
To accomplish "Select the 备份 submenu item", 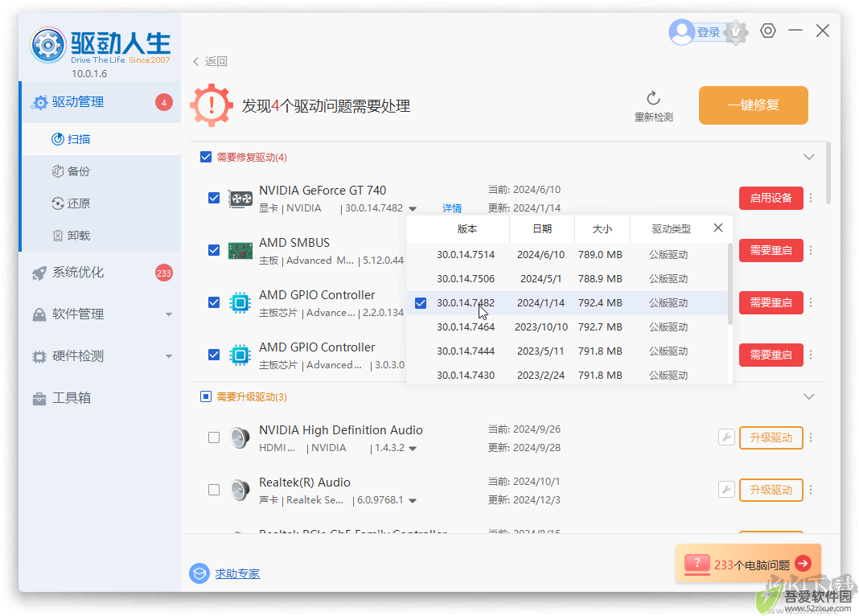I will coord(101,171).
